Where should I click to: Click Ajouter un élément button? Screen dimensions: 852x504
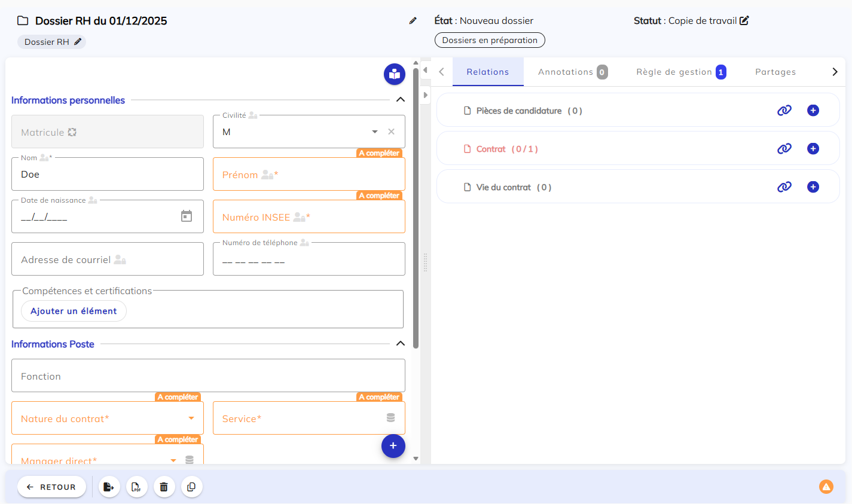[74, 311]
